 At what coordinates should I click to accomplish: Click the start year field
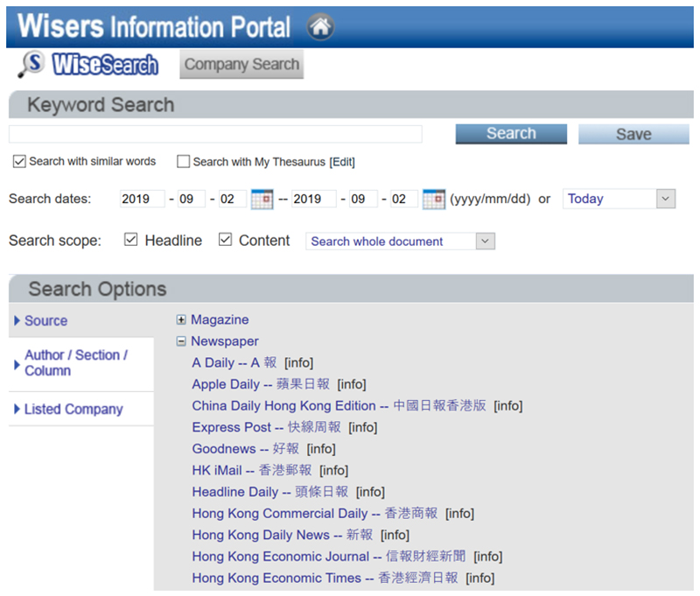142,199
